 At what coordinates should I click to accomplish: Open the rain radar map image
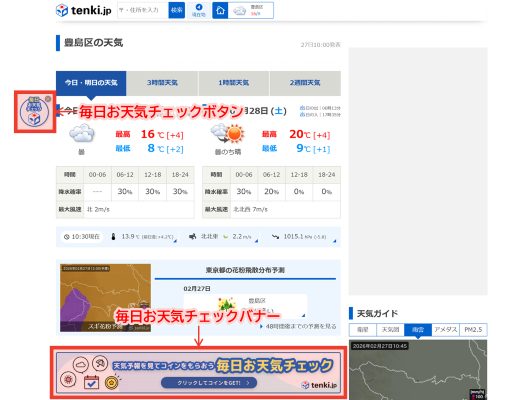tap(418, 370)
